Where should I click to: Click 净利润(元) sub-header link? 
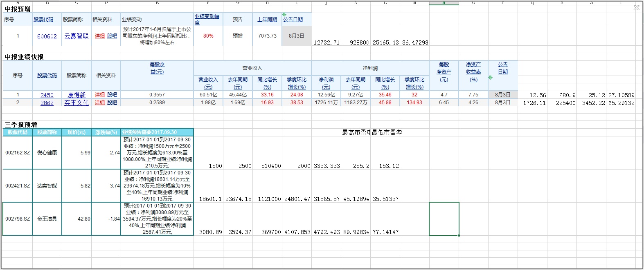[x=326, y=83]
